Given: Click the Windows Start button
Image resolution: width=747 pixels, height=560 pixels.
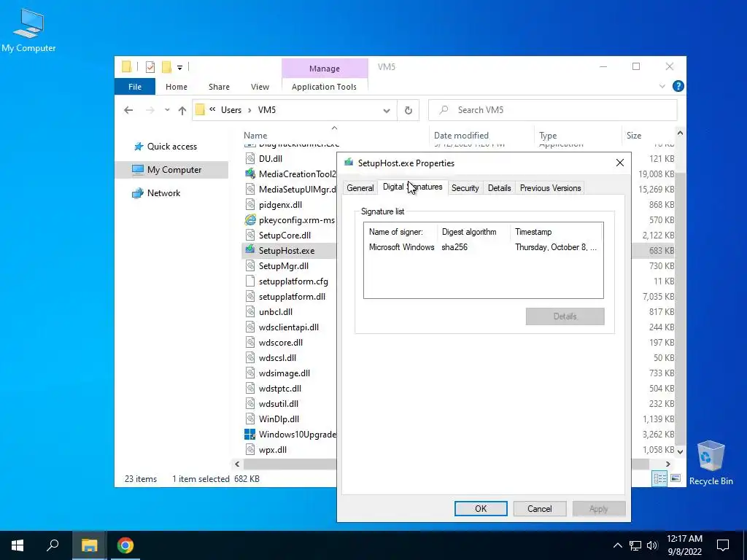Looking at the screenshot, I should (18, 545).
